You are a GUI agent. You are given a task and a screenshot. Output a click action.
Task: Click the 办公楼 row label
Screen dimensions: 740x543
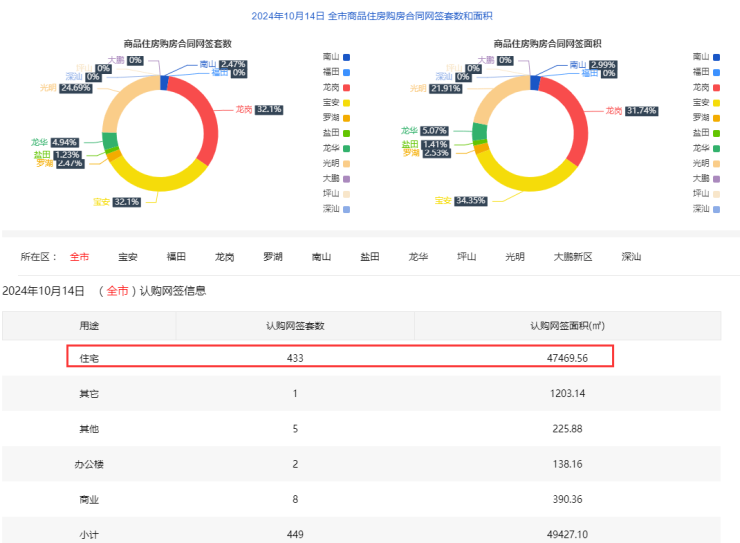click(x=89, y=465)
